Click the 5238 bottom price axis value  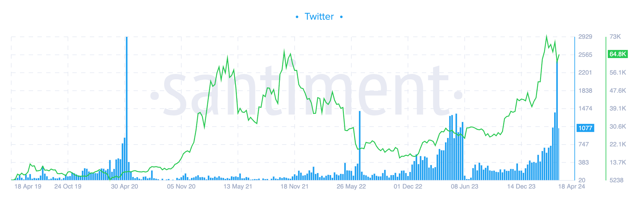616,180
